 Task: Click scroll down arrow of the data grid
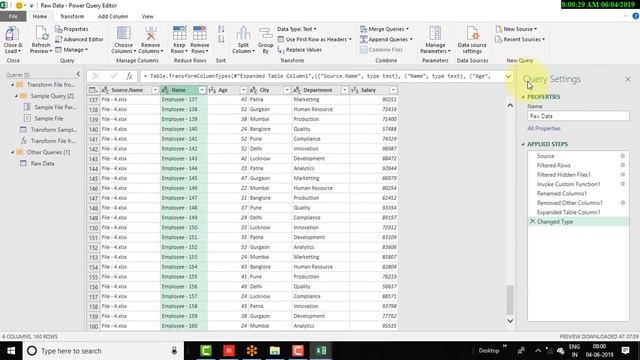click(x=510, y=321)
